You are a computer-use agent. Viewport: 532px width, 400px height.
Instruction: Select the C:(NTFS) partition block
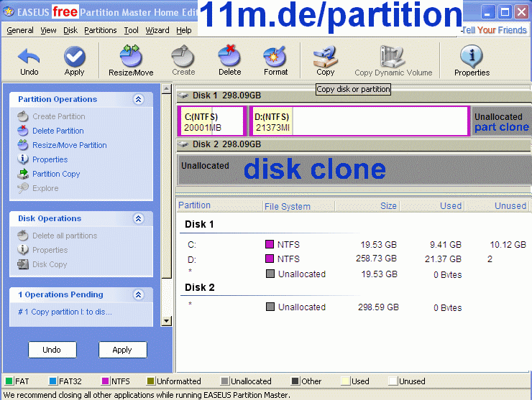click(x=211, y=121)
